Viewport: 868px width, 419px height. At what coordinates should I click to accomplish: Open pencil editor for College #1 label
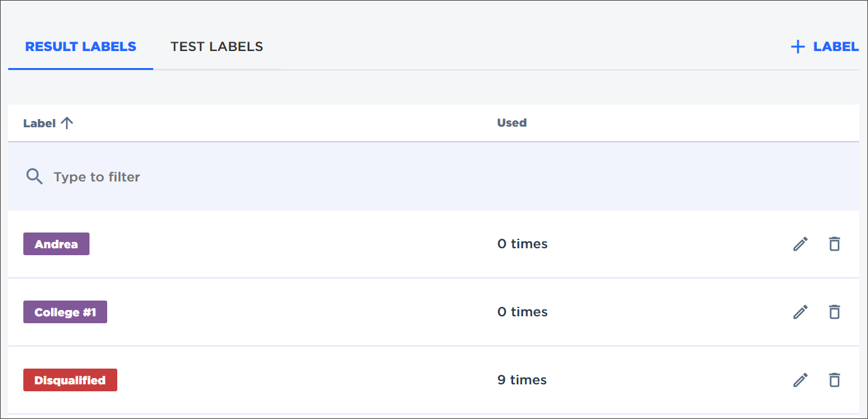(x=800, y=312)
